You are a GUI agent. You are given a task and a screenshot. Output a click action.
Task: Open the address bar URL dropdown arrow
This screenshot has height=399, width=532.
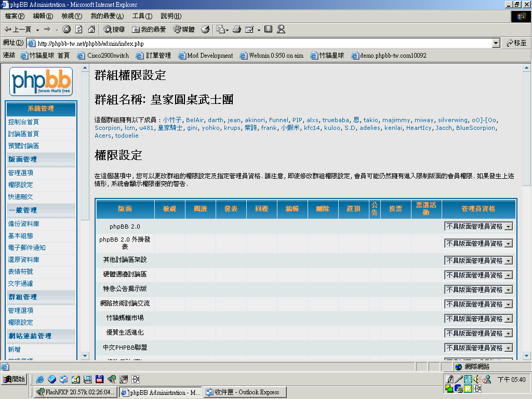tap(496, 43)
